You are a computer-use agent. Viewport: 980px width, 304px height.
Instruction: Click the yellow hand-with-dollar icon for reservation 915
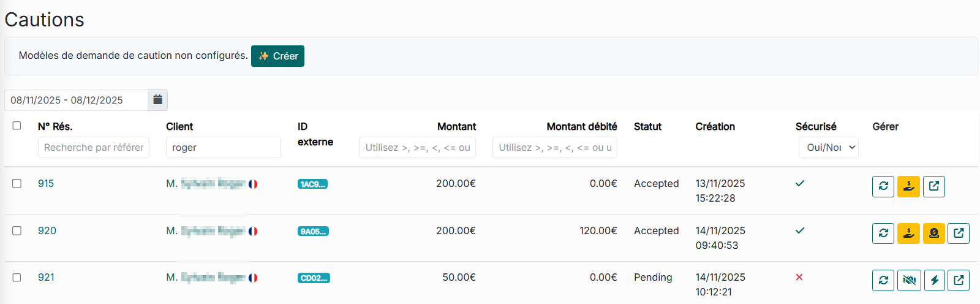908,186
